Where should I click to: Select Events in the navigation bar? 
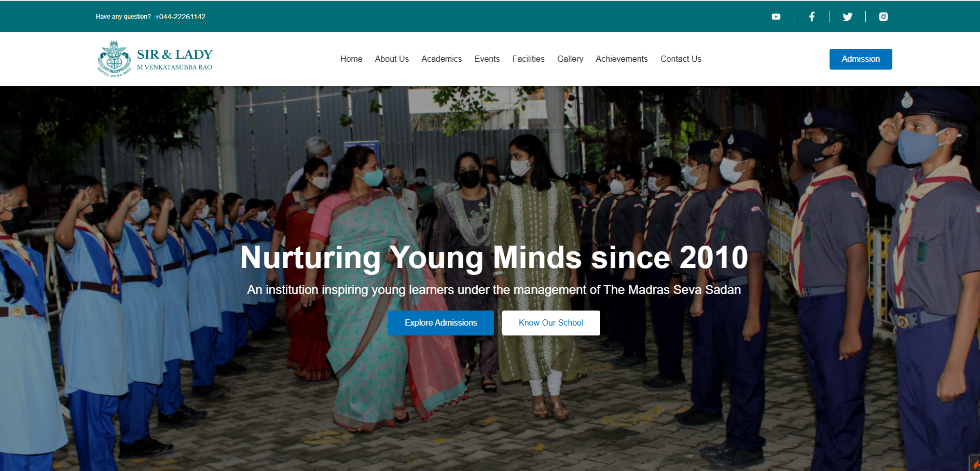click(x=487, y=59)
